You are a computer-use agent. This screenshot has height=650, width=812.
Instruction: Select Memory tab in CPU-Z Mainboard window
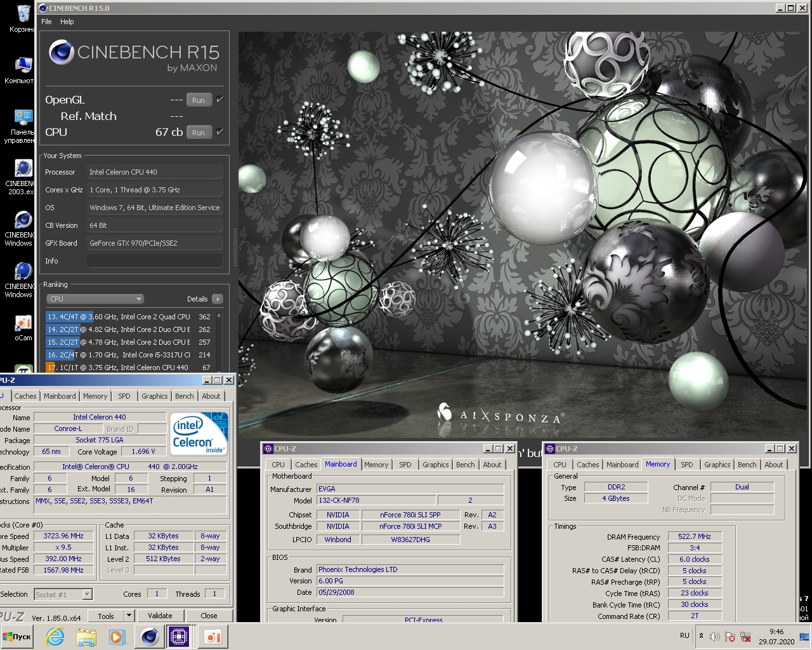coord(376,465)
